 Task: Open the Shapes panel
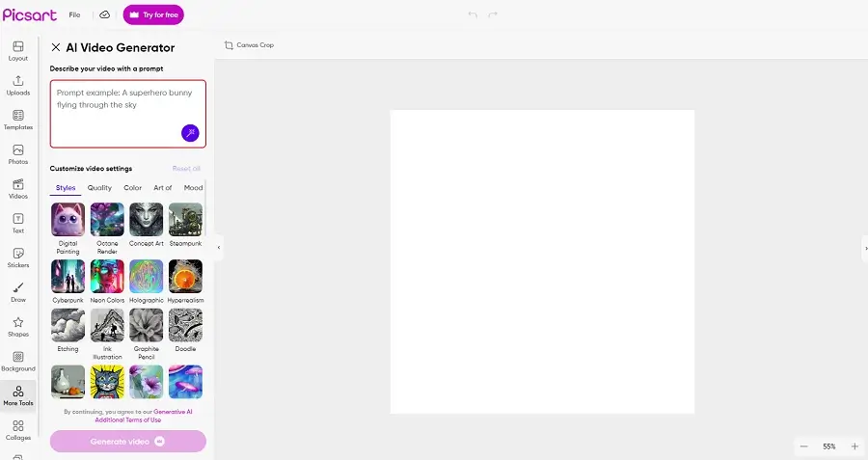18,327
